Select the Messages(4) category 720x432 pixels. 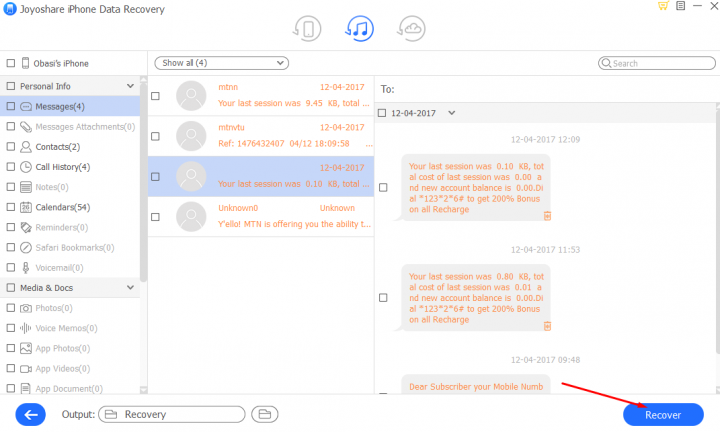click(x=70, y=107)
